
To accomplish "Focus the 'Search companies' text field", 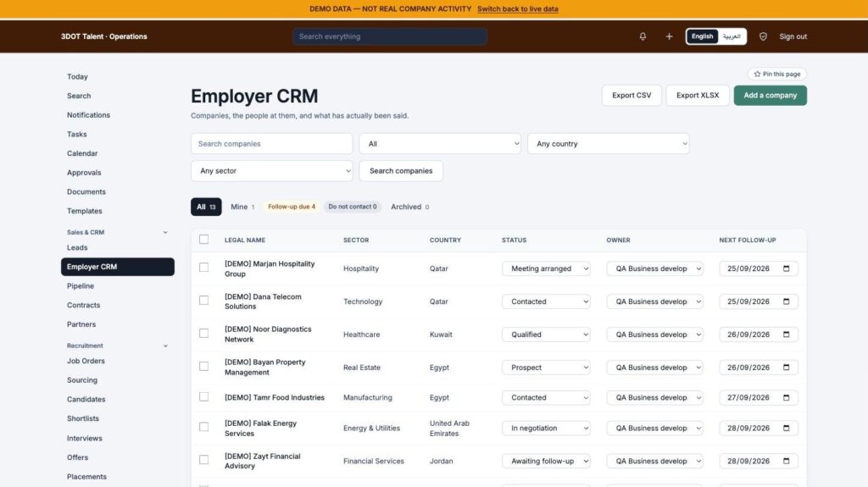I will (272, 144).
